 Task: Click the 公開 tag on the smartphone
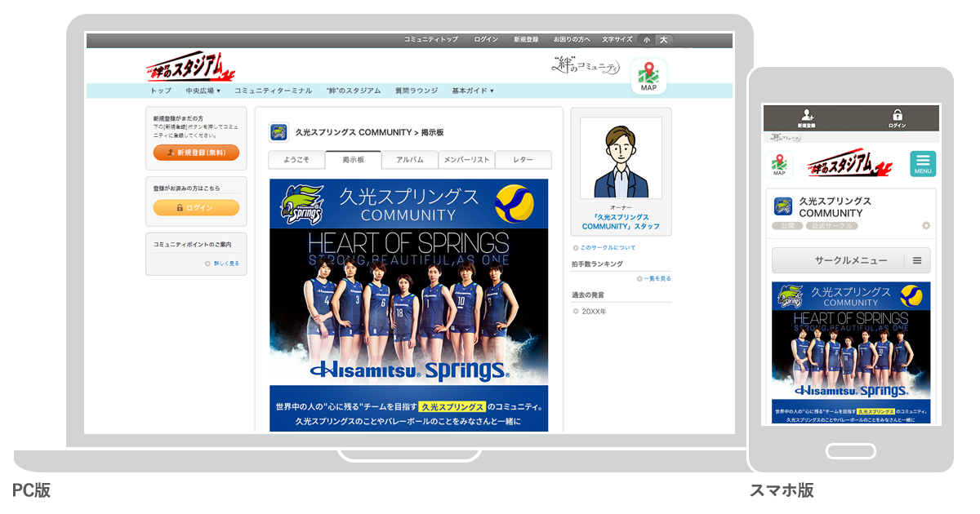pos(787,226)
